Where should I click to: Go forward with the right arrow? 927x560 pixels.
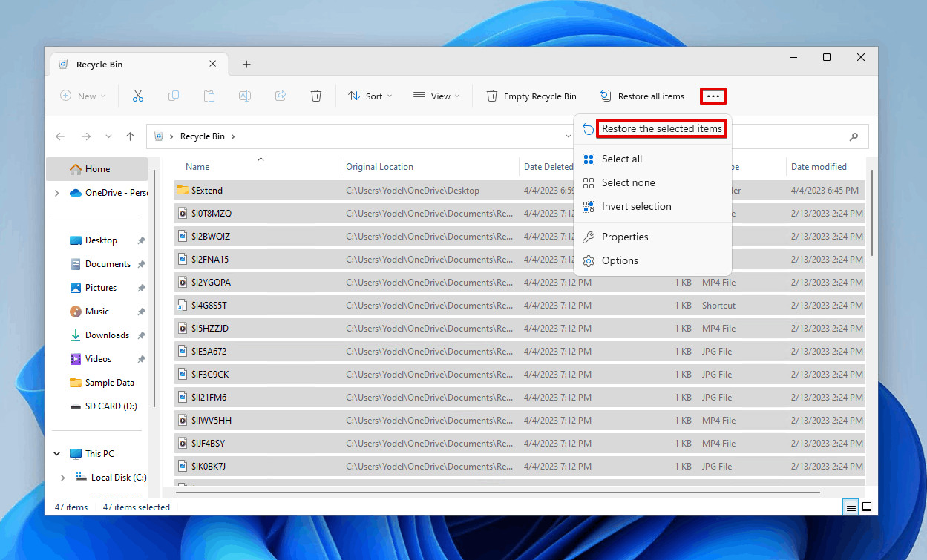pos(86,136)
